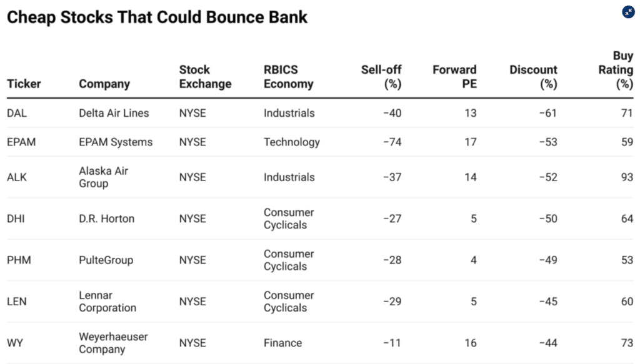Sort by Buy Rating (%) header
Viewport: 640px width, 364px height.
click(616, 70)
